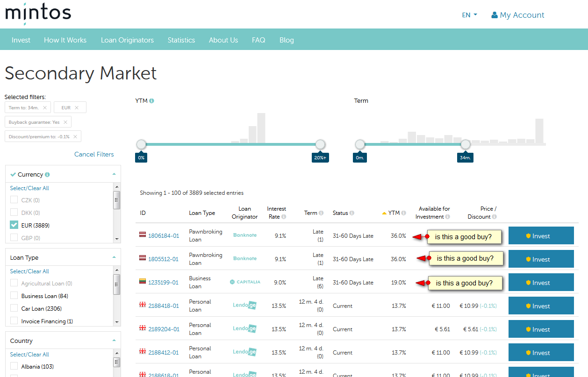This screenshot has height=377, width=588.
Task: Click the Banknote logo in row 1806184-01
Action: coord(245,235)
